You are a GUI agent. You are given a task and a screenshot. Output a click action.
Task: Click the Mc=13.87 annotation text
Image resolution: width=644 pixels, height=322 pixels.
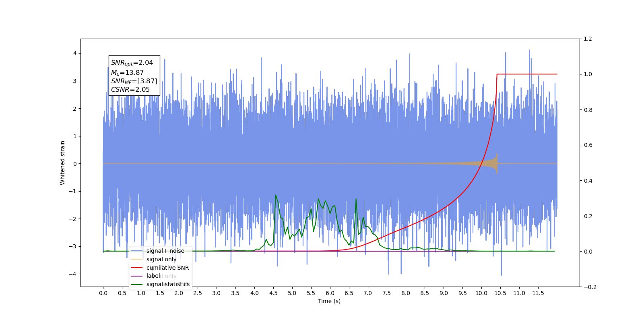pyautogui.click(x=127, y=73)
